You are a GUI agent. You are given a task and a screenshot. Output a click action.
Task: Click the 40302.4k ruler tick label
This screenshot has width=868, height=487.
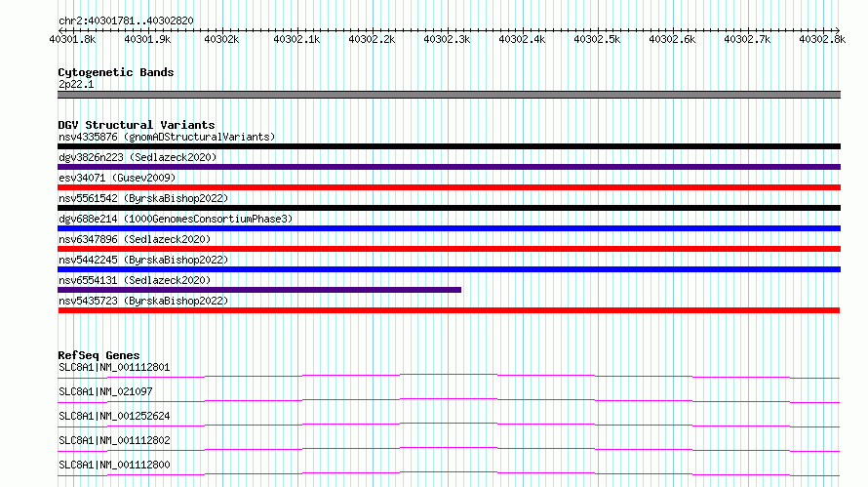click(522, 39)
